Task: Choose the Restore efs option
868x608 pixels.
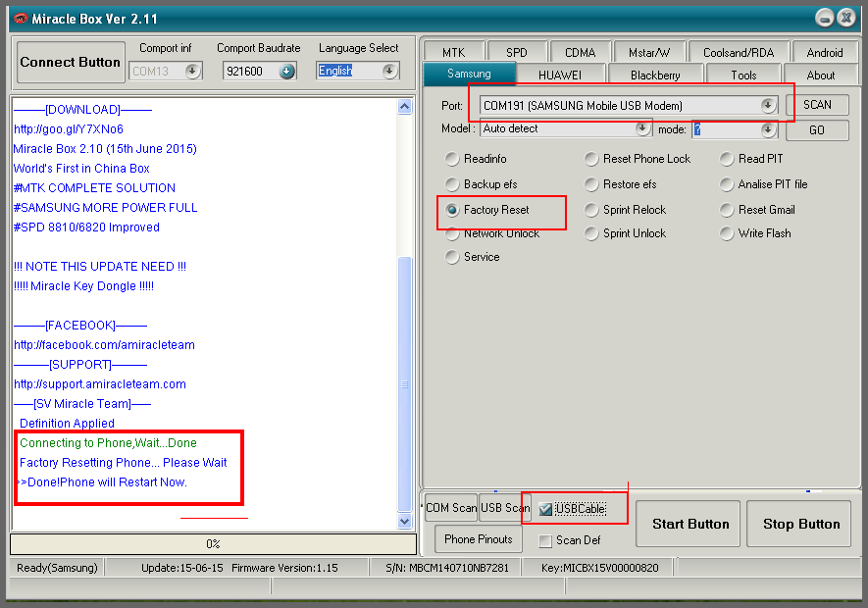Action: 591,184
